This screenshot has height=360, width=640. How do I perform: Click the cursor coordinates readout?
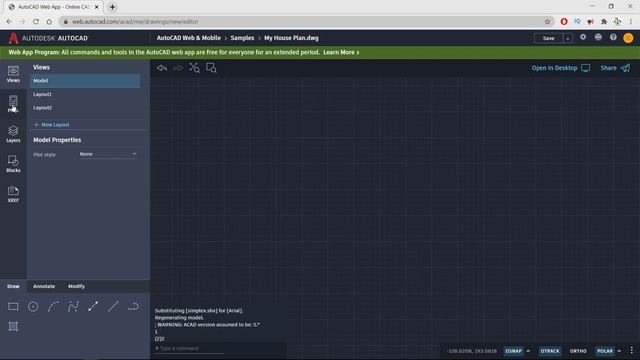click(472, 351)
